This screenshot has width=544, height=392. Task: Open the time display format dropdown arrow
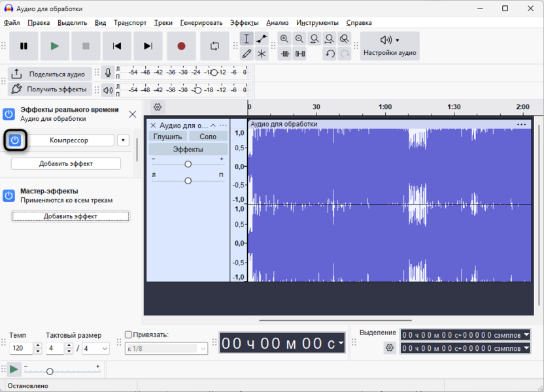coord(341,343)
